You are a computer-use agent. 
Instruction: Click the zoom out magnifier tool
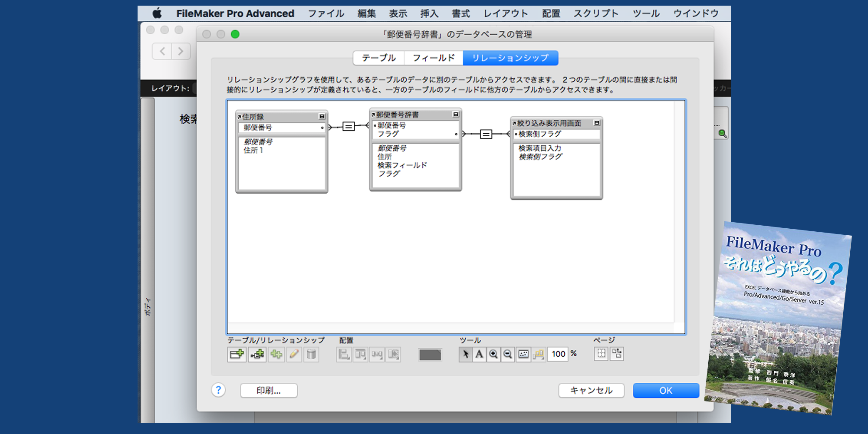coord(507,355)
